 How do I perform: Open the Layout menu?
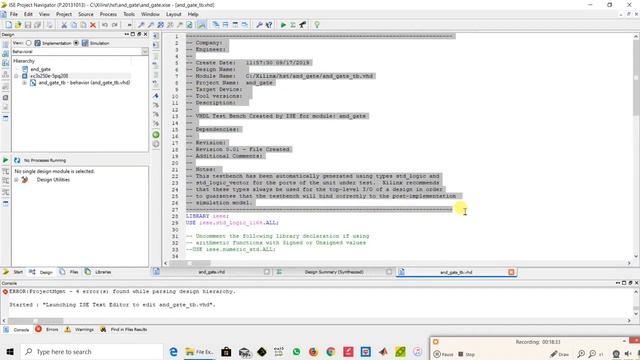tap(173, 14)
